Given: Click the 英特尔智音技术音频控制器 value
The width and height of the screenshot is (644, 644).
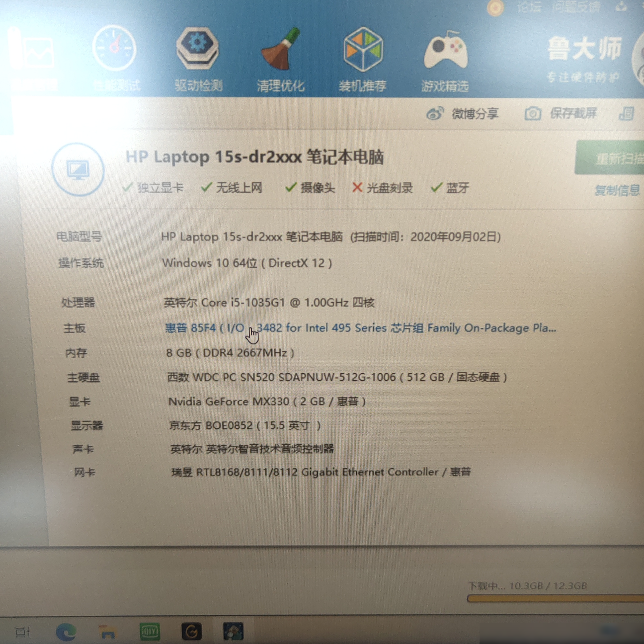Looking at the screenshot, I should 252,449.
